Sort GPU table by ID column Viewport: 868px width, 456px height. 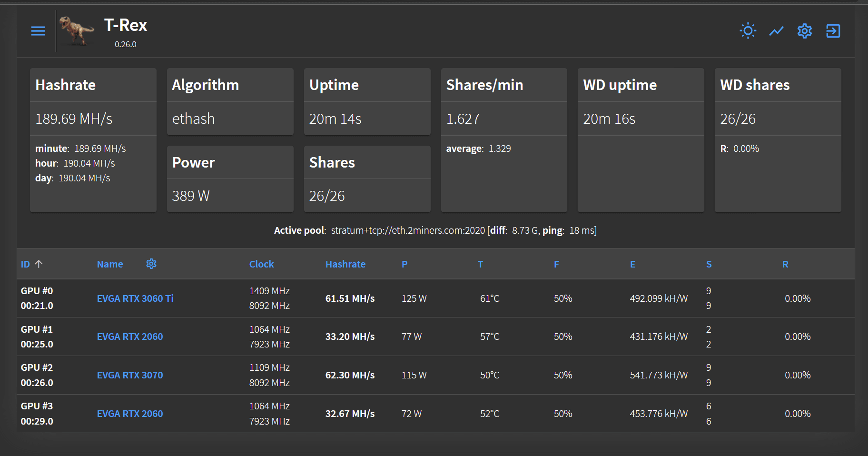click(25, 264)
